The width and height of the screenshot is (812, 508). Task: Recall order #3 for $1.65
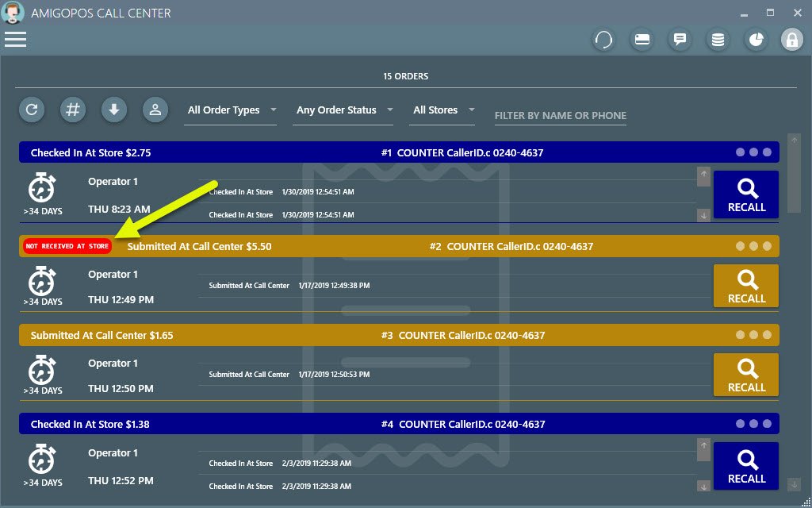[746, 375]
